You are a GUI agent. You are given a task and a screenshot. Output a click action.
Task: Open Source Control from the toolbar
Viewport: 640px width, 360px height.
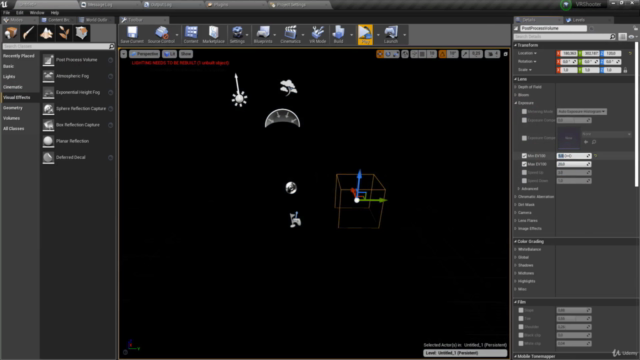click(161, 33)
